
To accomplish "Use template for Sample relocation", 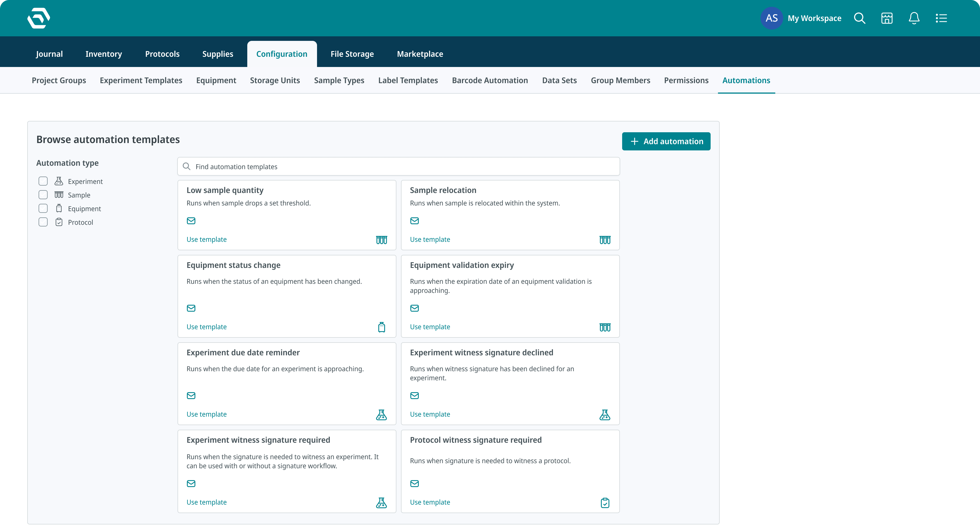I will coord(430,240).
